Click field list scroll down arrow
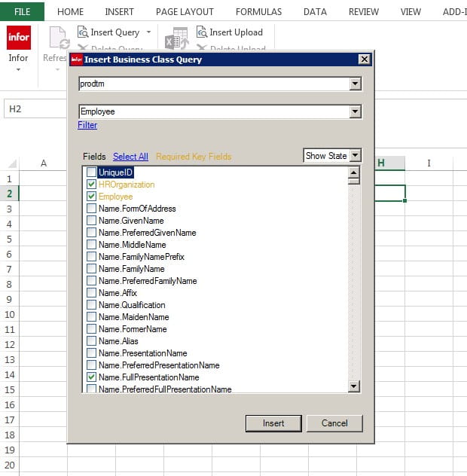 pos(354,386)
